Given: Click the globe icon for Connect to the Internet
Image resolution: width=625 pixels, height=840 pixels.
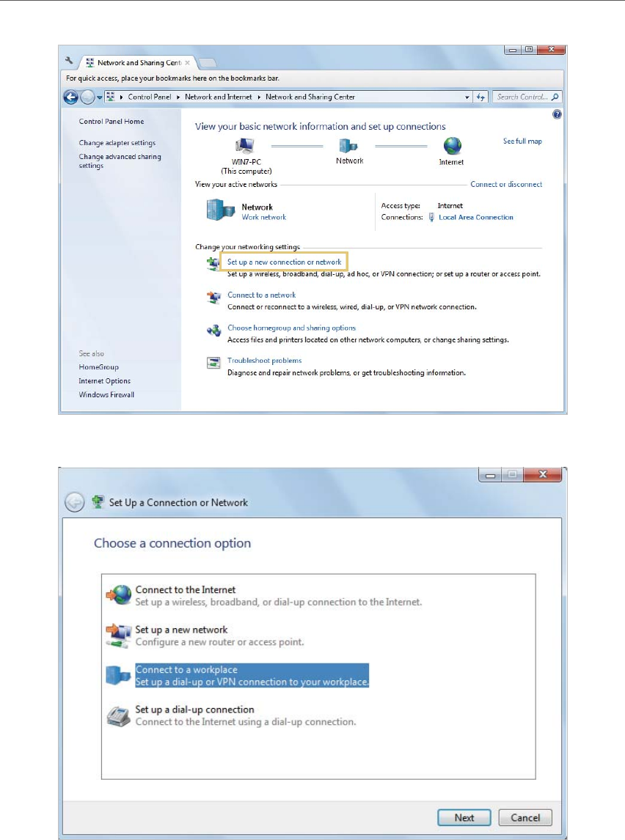Looking at the screenshot, I should click(119, 594).
